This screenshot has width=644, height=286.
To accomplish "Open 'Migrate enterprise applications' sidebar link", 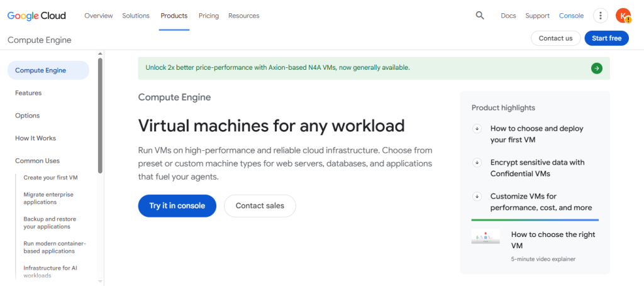I will click(48, 198).
